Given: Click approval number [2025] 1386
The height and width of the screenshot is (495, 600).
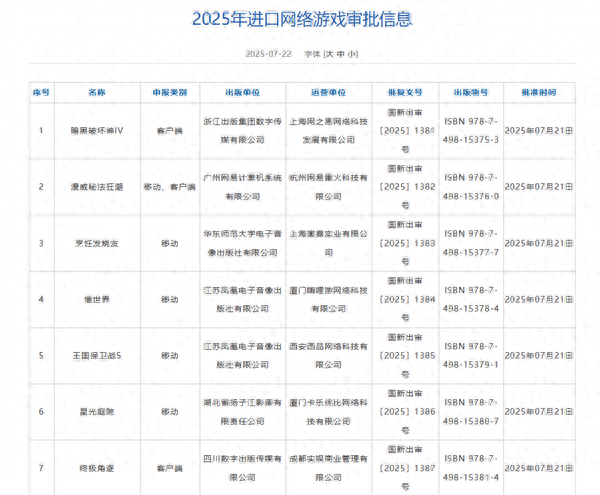Looking at the screenshot, I should [x=407, y=412].
